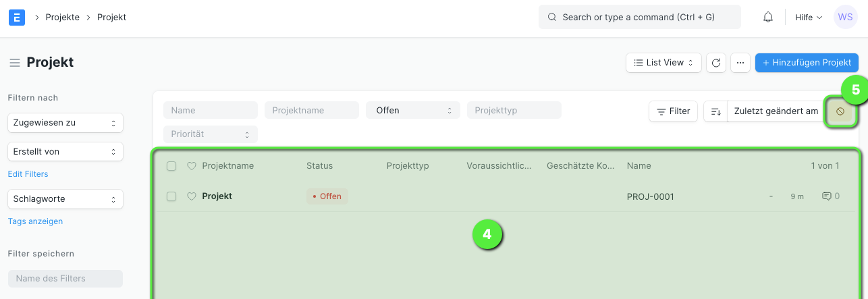Click the refresh list icon
This screenshot has width=868, height=299.
(716, 63)
